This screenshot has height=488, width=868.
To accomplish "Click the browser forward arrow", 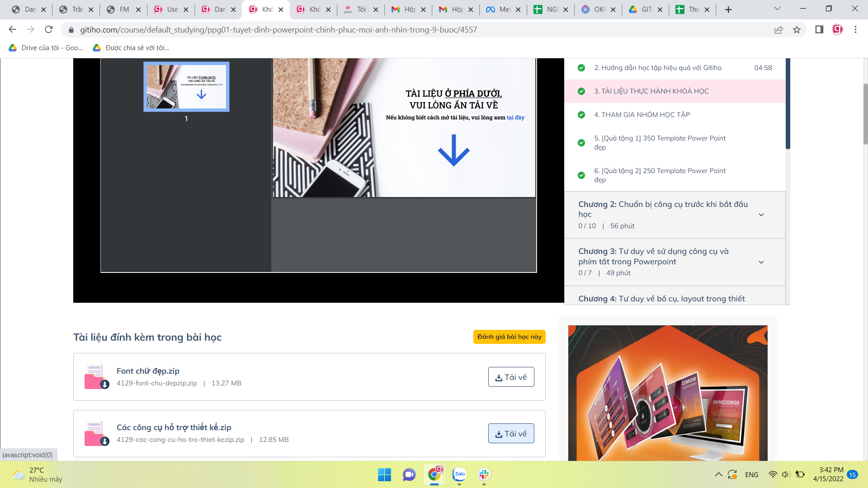I will click(x=30, y=29).
